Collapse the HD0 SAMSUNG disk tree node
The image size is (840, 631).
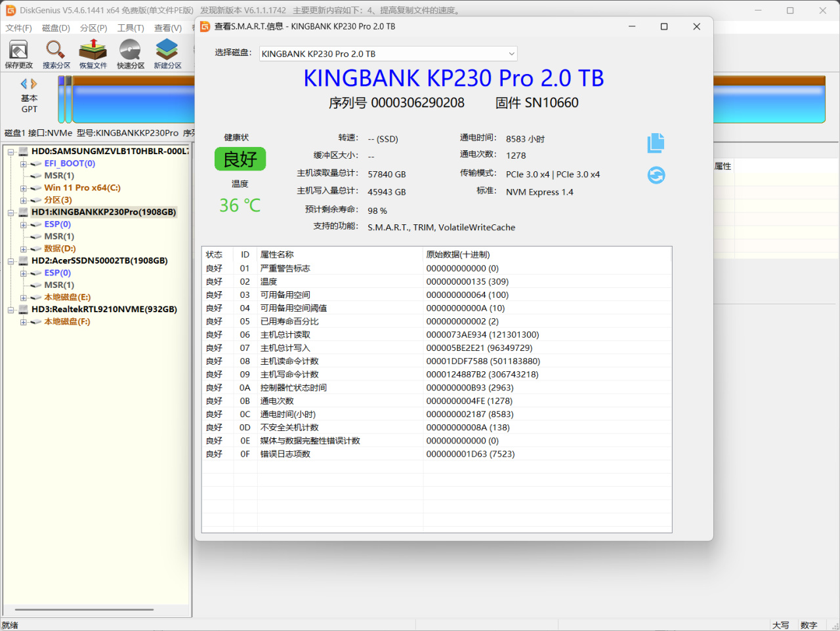11,152
